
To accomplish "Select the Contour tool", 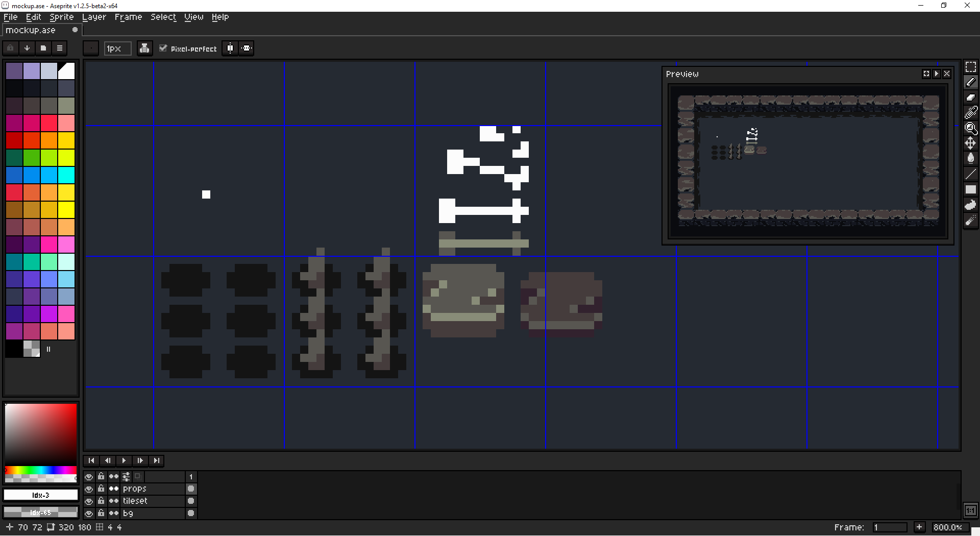I will point(970,205).
